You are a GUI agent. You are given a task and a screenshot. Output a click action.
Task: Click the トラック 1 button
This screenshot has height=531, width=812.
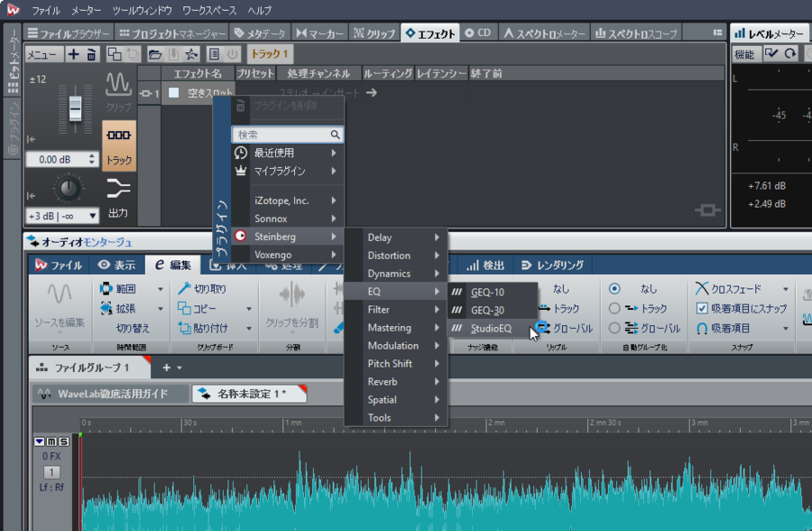[270, 54]
